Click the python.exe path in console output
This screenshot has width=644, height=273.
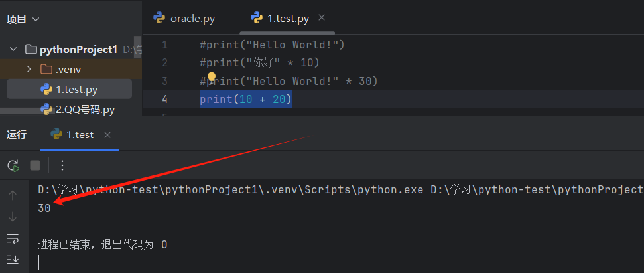tap(230, 189)
